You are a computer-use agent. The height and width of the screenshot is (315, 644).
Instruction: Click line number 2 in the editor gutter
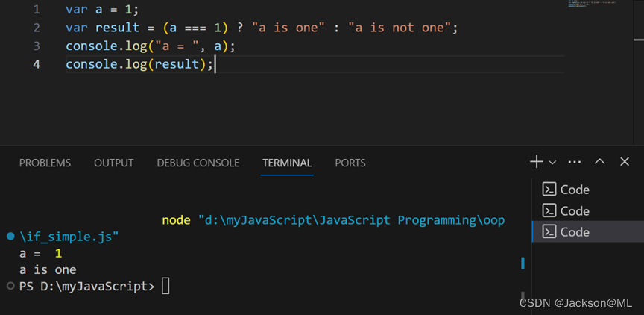37,28
